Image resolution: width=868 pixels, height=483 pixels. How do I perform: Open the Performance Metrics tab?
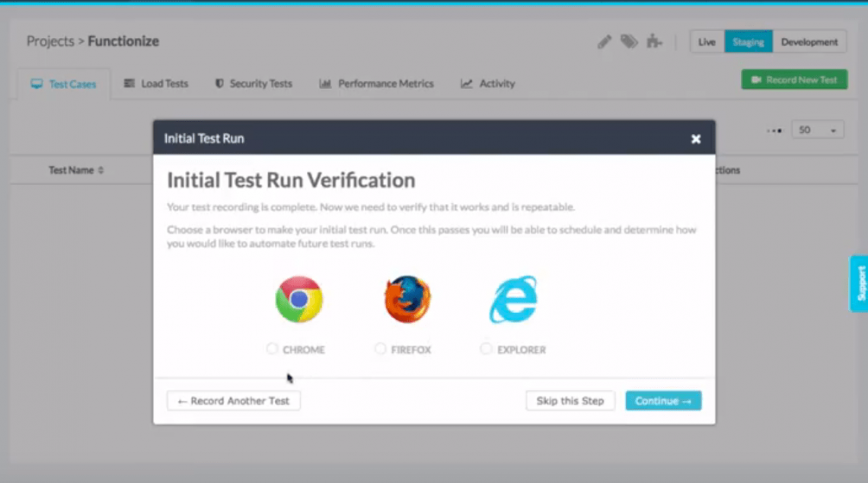pos(376,84)
